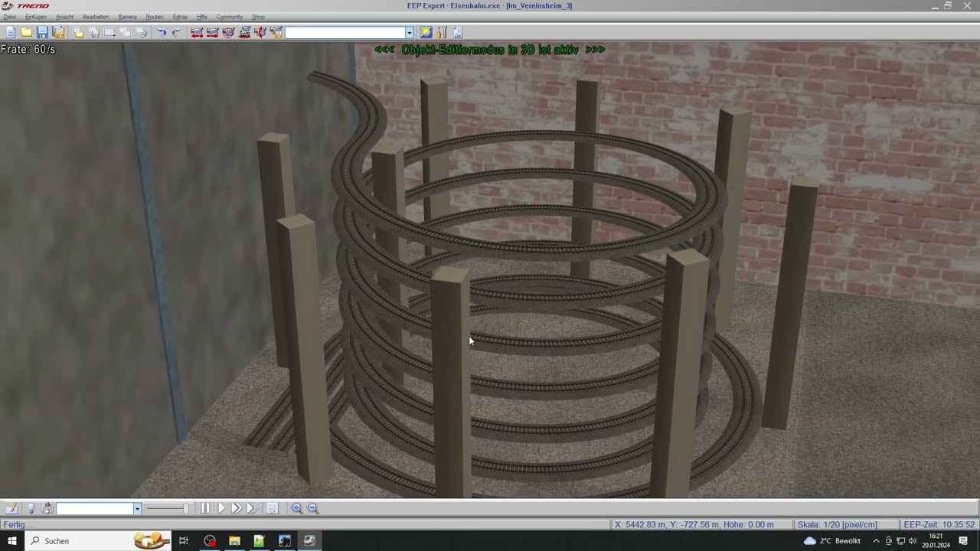Open the Windows Start menu
This screenshot has height=551, width=980.
click(x=12, y=541)
